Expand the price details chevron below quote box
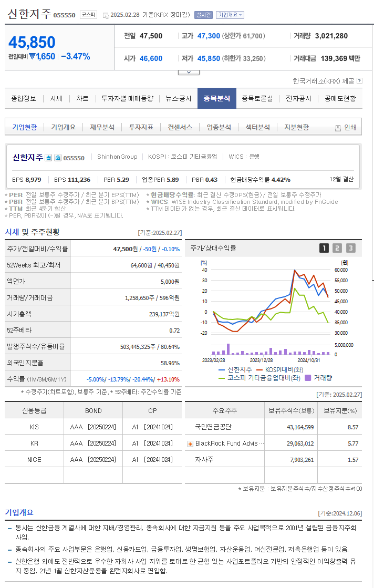374x588 pixels. tap(189, 73)
